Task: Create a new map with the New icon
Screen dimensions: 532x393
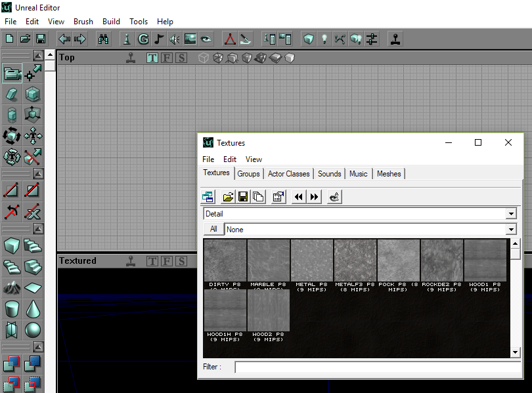Action: (9, 39)
